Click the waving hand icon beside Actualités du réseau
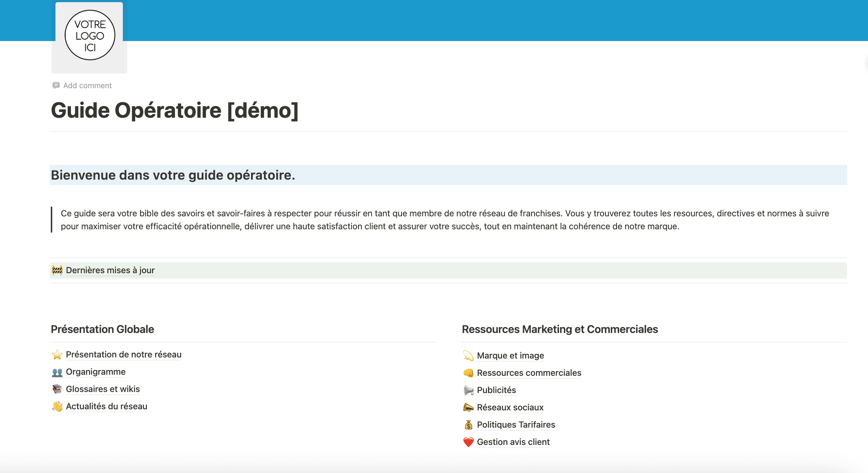The image size is (868, 473). [57, 406]
